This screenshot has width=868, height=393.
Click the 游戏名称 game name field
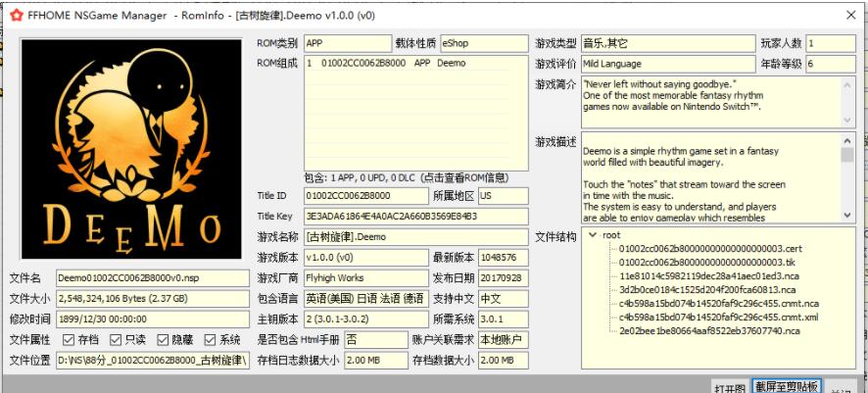416,237
